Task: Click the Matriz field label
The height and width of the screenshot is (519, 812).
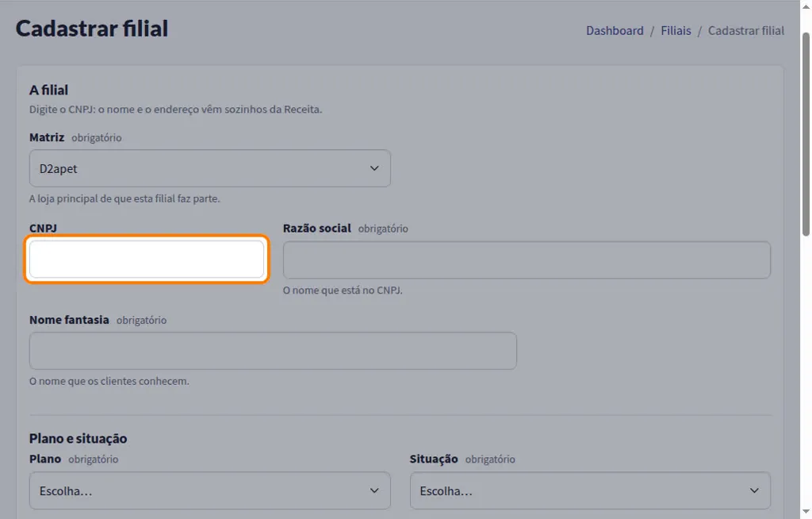Action: click(47, 137)
